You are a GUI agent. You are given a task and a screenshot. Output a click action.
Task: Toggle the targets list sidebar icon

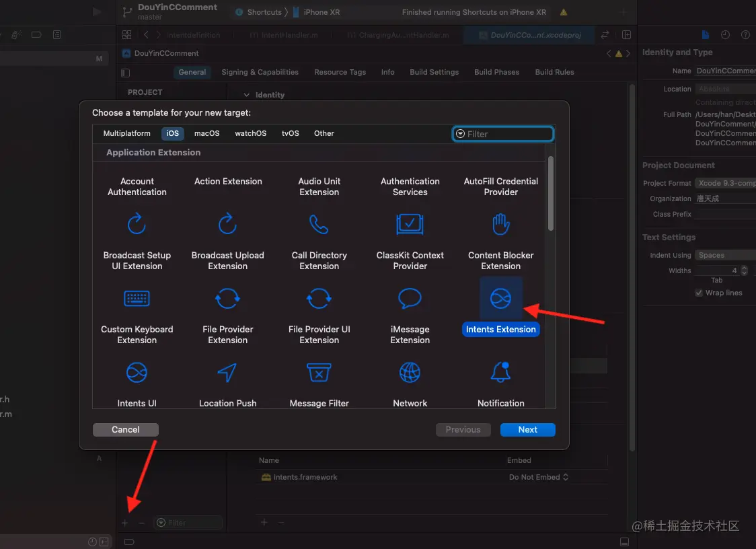click(125, 73)
